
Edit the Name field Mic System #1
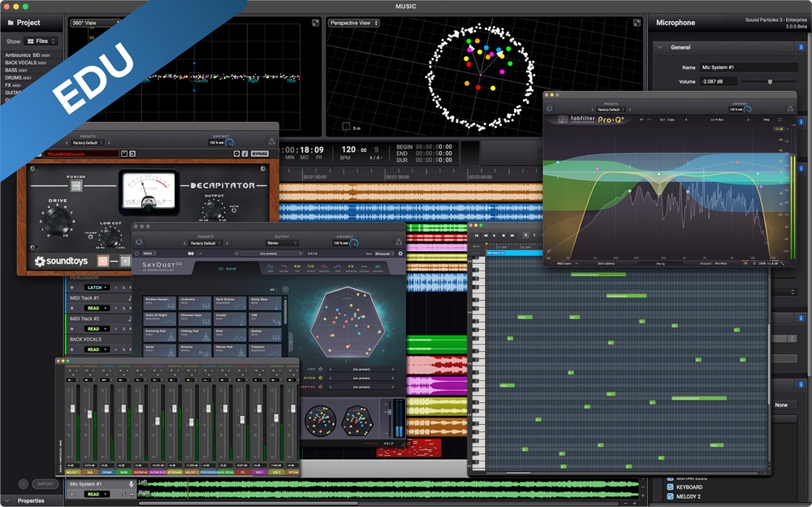[749, 67]
